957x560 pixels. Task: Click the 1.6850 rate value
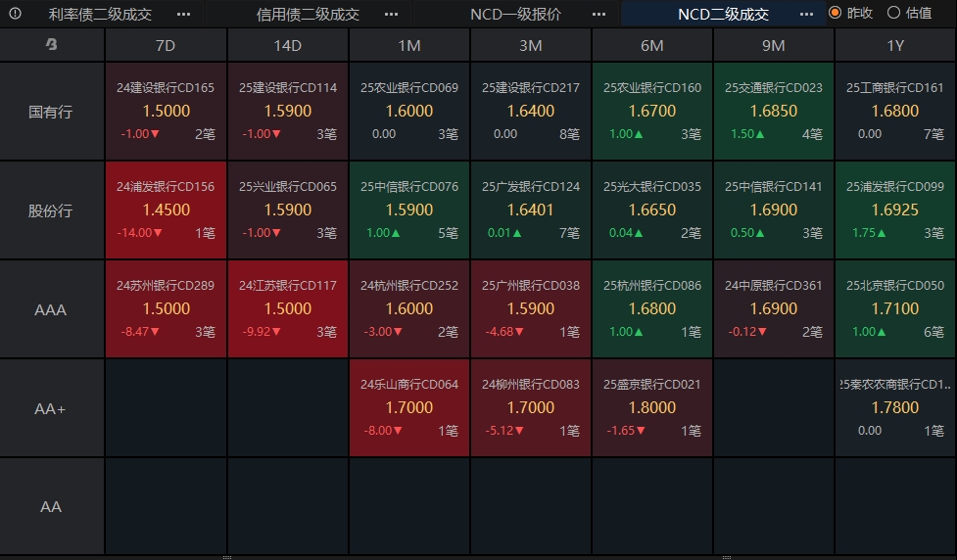pyautogui.click(x=774, y=111)
